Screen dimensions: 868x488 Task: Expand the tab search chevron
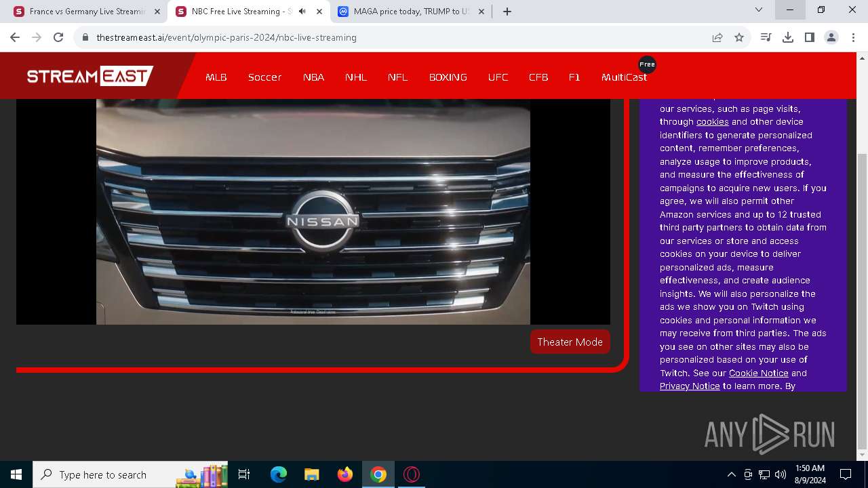(x=759, y=9)
